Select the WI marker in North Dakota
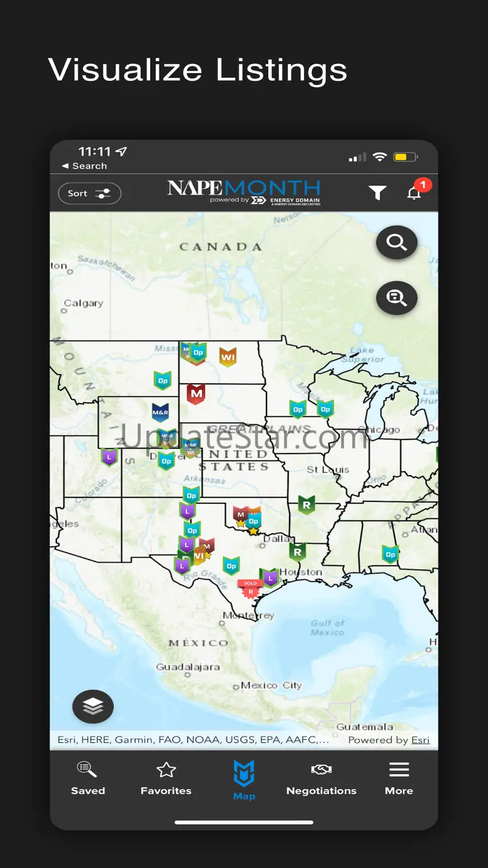The image size is (488, 868). [x=228, y=357]
